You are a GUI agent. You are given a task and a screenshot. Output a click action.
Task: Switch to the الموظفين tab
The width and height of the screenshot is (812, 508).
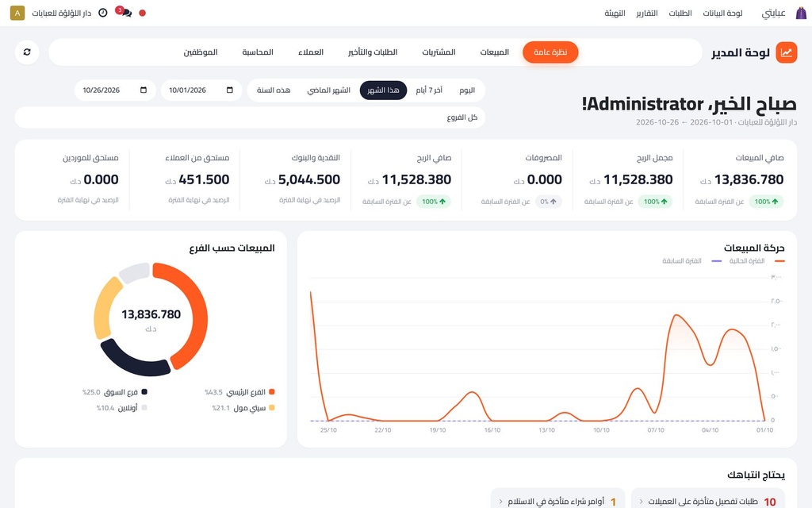tap(201, 52)
